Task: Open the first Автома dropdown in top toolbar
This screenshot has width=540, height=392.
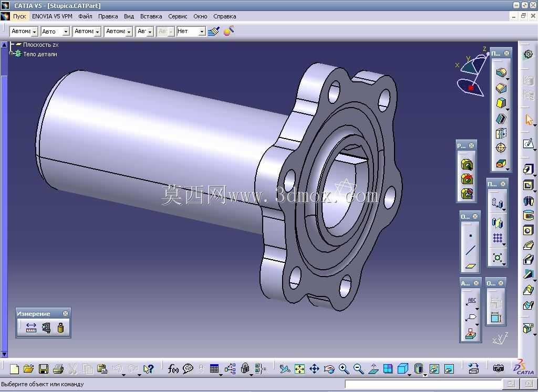Action: (x=34, y=31)
